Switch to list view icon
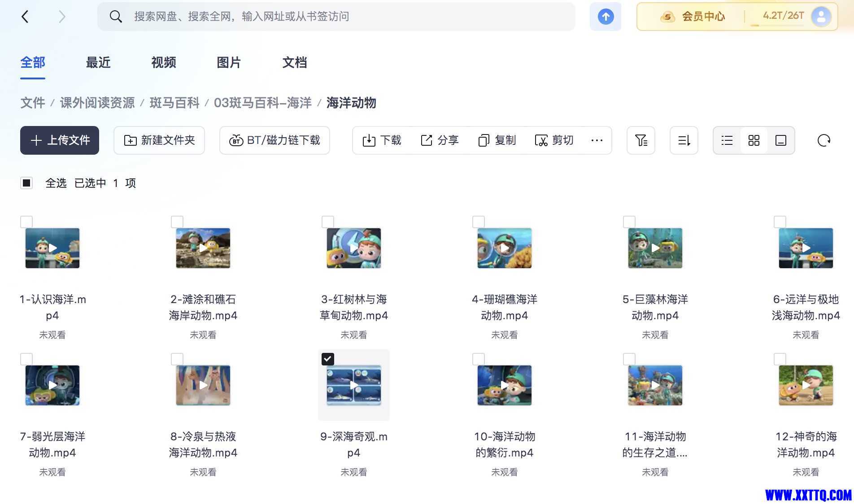The height and width of the screenshot is (504, 854). click(727, 140)
